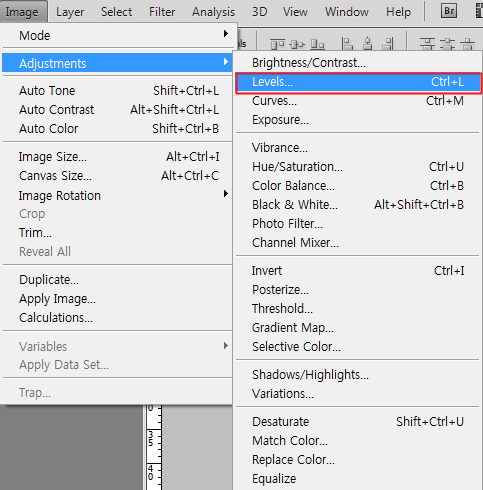Viewport: 483px width, 490px height.
Task: Open the View menu
Action: pos(295,12)
